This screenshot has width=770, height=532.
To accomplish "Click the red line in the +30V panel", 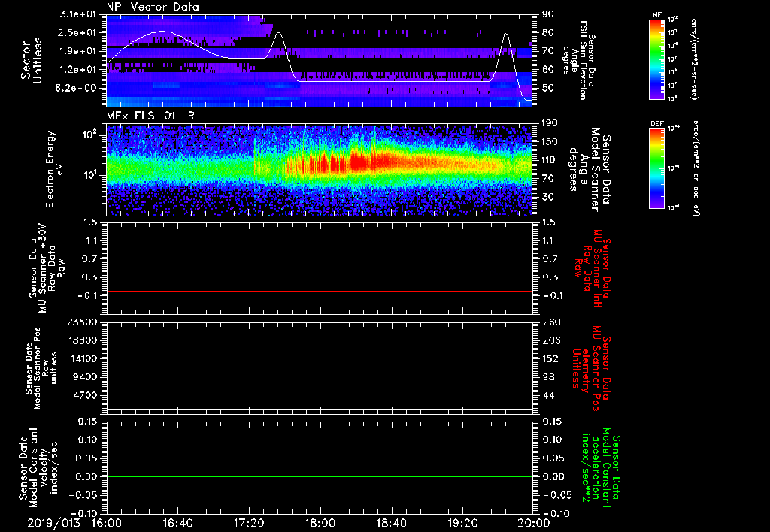I will pos(320,291).
